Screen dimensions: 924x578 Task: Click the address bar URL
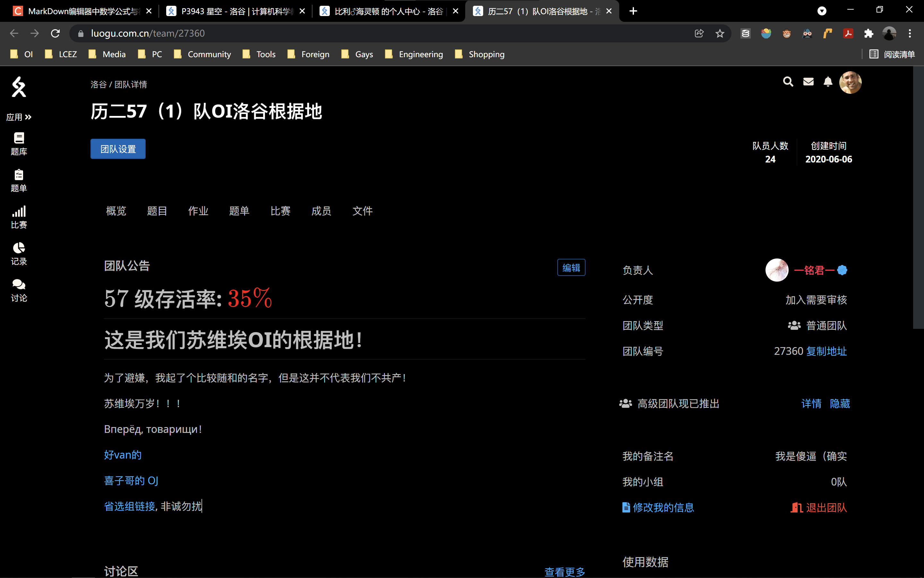tap(148, 33)
